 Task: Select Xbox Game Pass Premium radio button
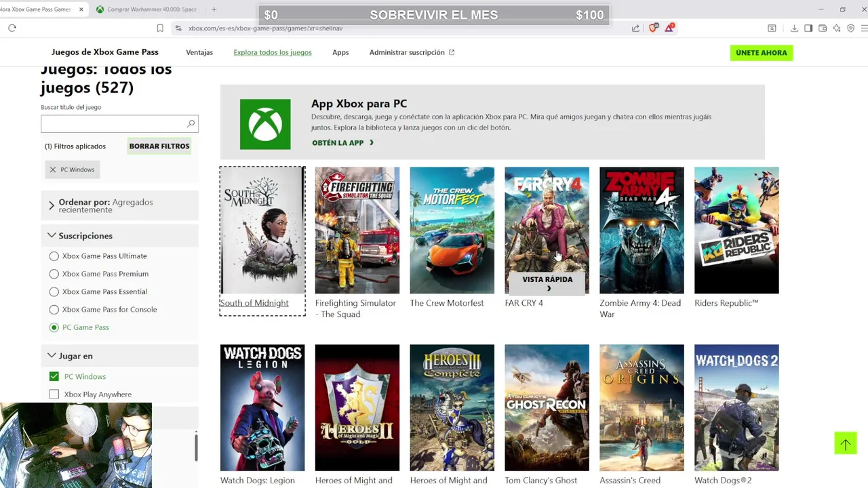[54, 274]
